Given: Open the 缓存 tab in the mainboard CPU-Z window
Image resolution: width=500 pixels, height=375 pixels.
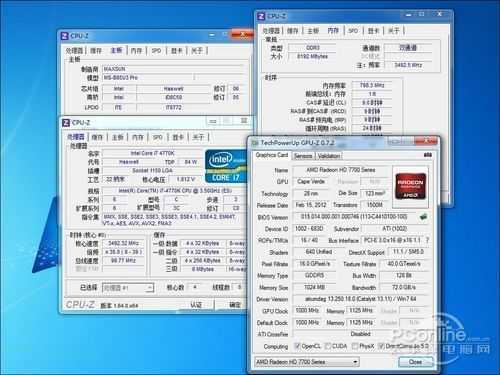Looking at the screenshot, I should pyautogui.click(x=96, y=51).
